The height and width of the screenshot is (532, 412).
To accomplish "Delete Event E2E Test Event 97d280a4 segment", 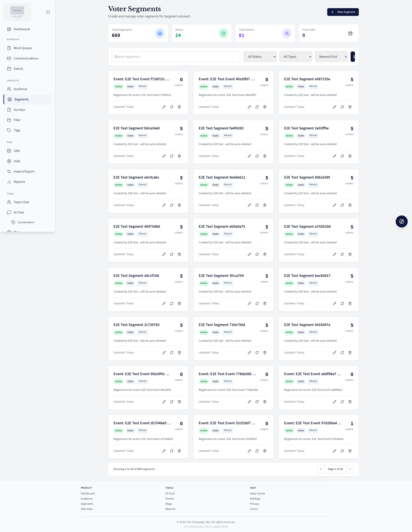I will (x=350, y=451).
